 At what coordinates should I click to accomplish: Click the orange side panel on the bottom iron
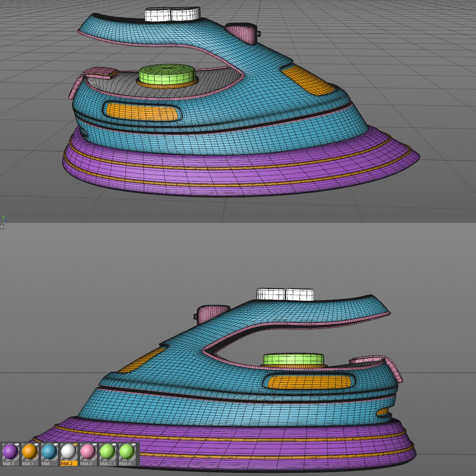coord(309,382)
